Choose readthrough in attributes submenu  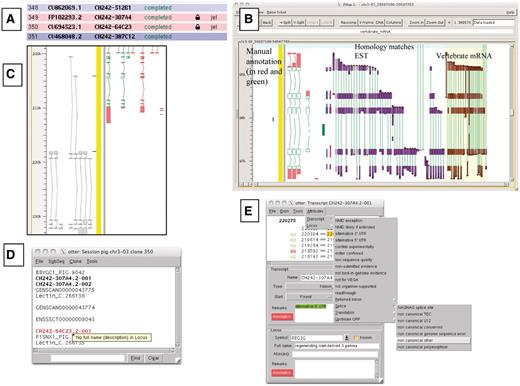point(345,293)
